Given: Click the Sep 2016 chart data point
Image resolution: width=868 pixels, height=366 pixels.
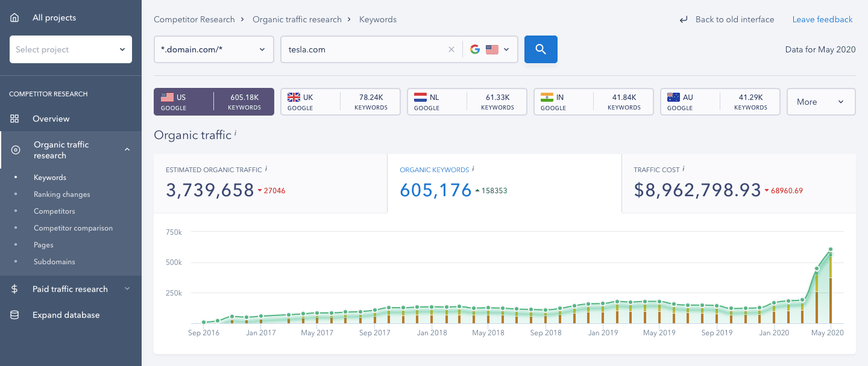Looking at the screenshot, I should click(204, 323).
